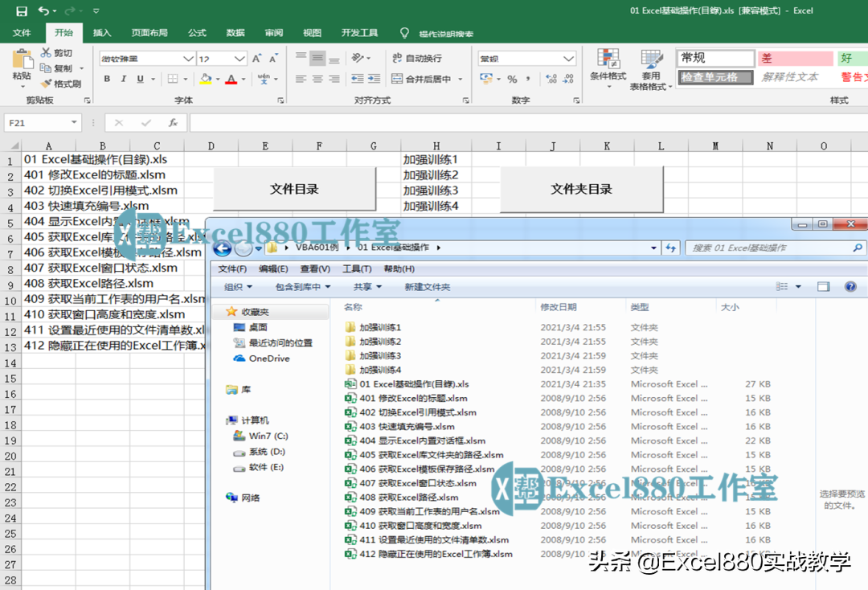Viewport: 868px width, 590px height.
Task: Click into the formula bar field
Action: point(529,122)
